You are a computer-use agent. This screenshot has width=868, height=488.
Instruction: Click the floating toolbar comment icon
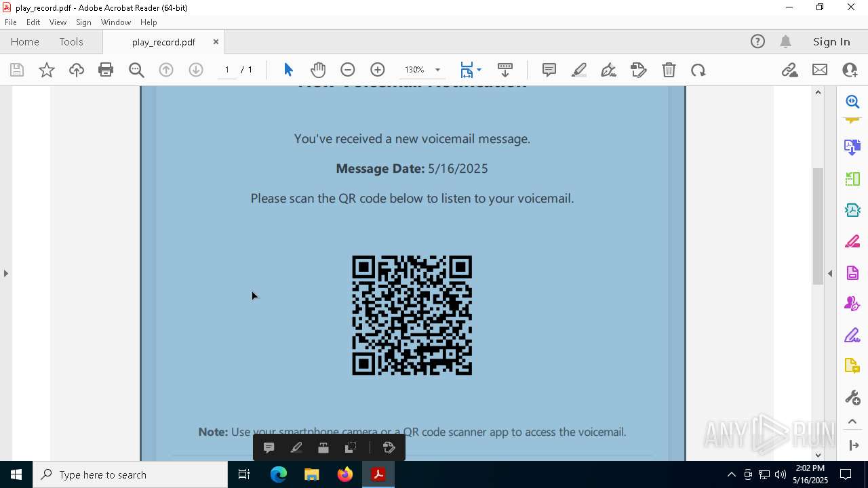click(x=269, y=447)
